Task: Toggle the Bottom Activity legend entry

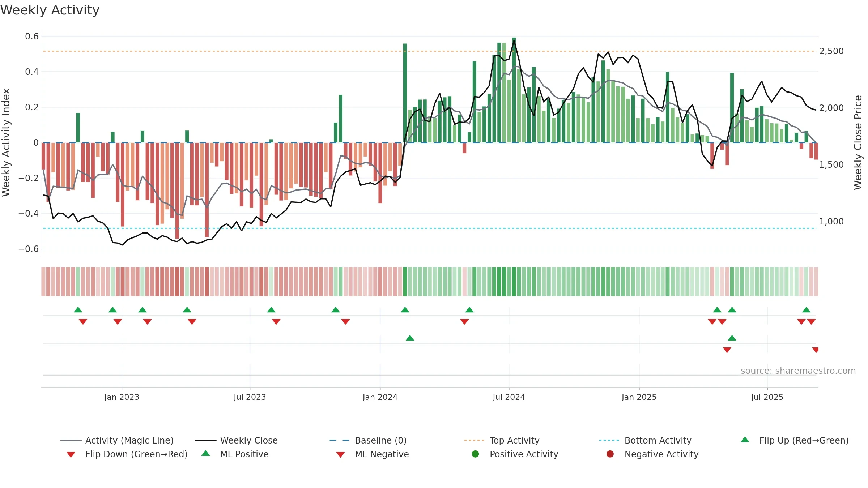Action: point(645,440)
